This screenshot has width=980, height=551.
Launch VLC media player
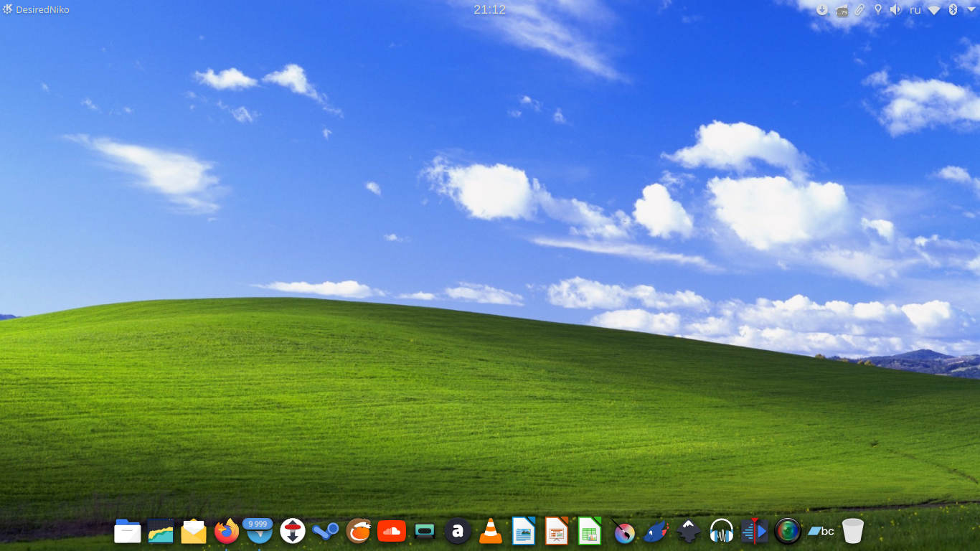click(x=491, y=532)
